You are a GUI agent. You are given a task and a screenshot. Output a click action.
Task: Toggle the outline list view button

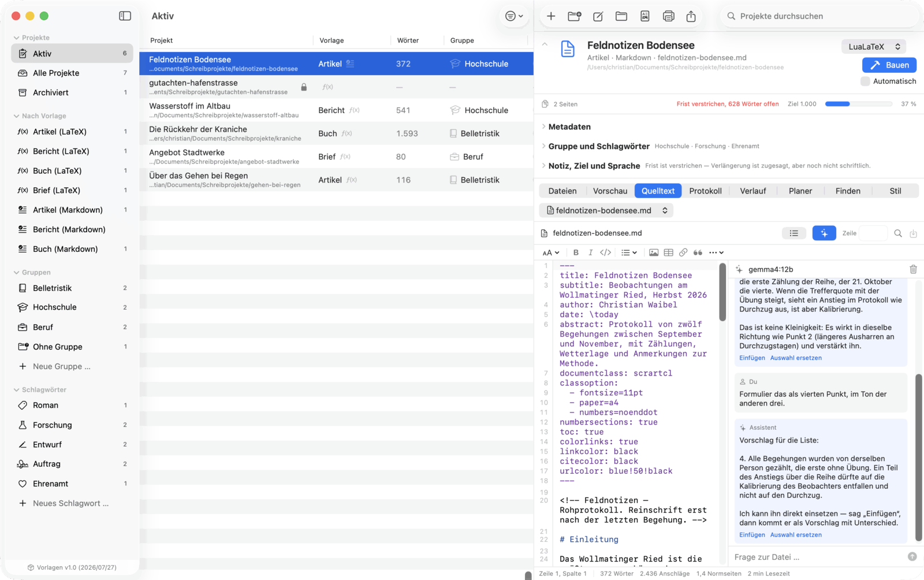tap(794, 233)
